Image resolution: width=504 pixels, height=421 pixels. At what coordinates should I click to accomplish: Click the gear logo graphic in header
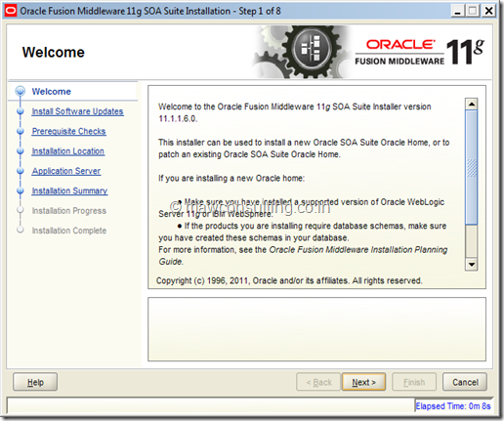click(301, 52)
